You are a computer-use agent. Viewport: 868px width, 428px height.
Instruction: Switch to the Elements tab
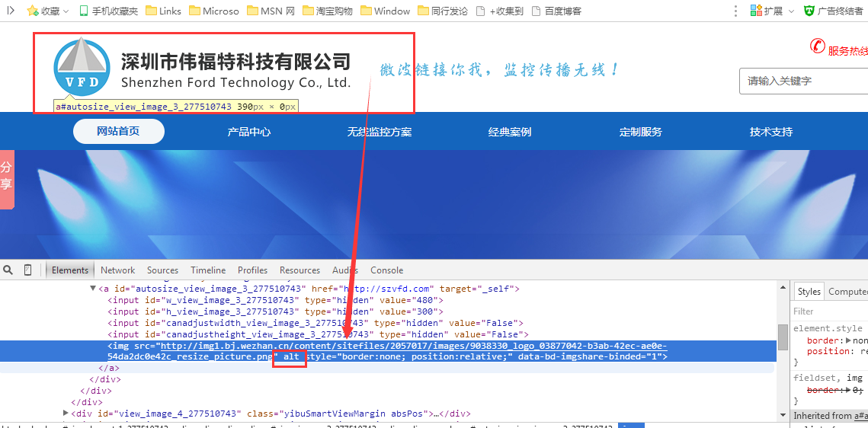point(70,270)
